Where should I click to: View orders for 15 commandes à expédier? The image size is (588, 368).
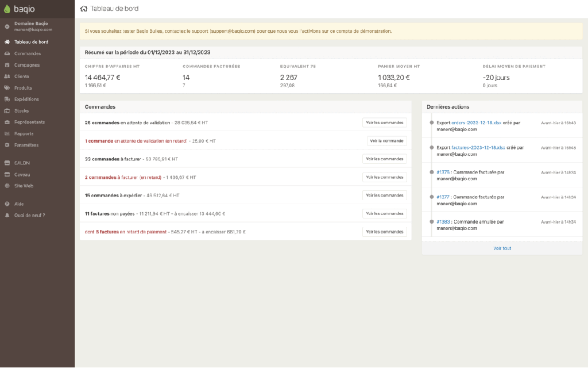[384, 195]
